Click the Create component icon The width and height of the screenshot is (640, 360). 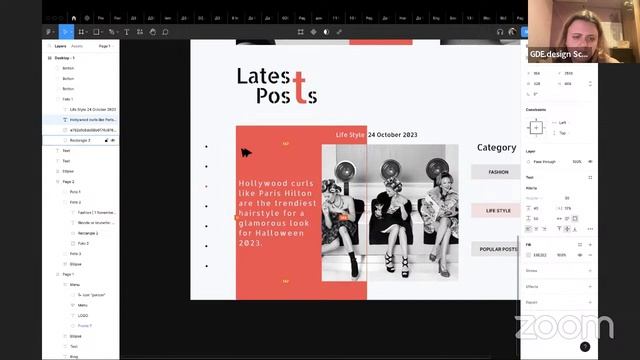[x=313, y=32]
